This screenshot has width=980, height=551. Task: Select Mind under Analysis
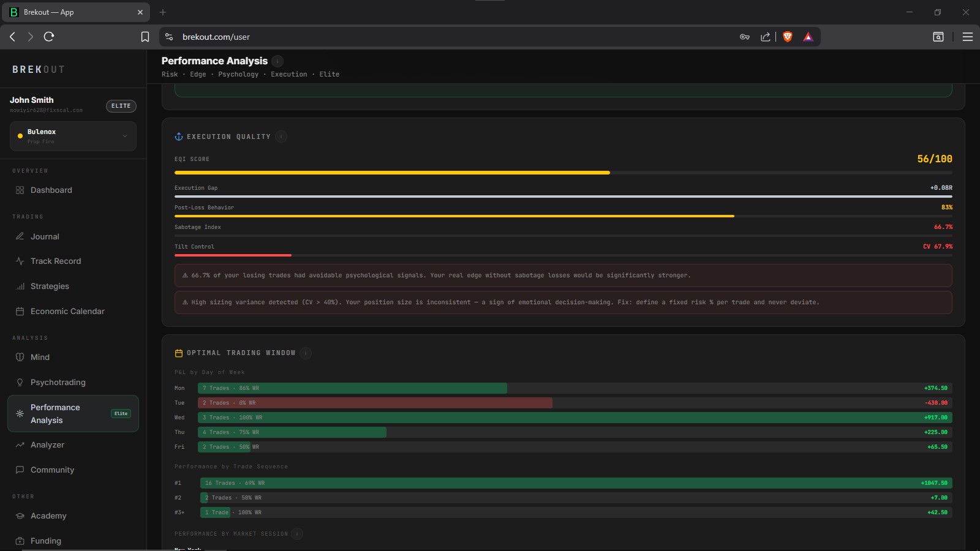click(40, 358)
